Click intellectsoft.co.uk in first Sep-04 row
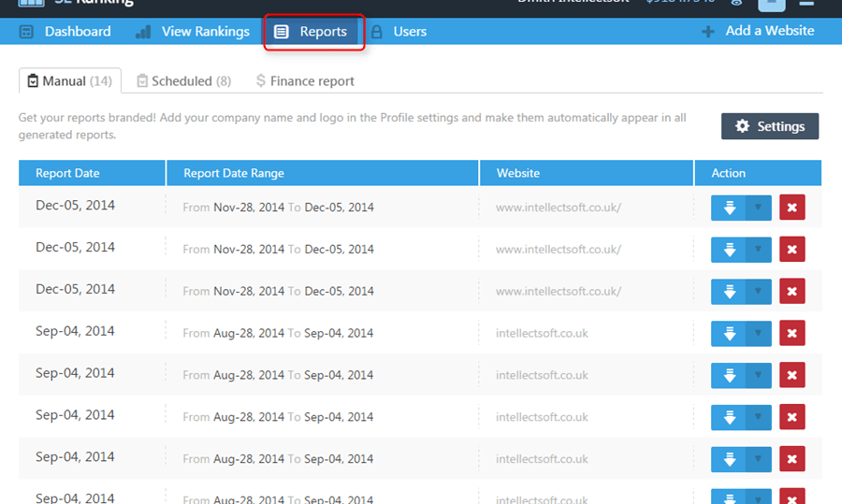Image resolution: width=842 pixels, height=504 pixels. (542, 333)
